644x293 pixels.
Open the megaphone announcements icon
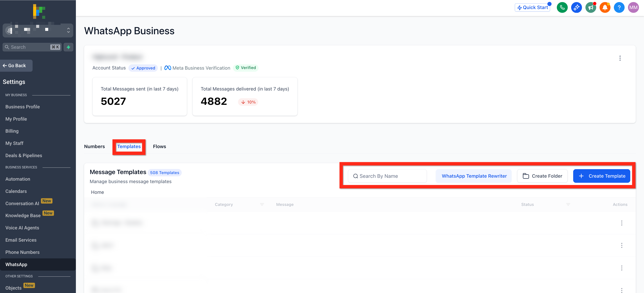pos(591,8)
